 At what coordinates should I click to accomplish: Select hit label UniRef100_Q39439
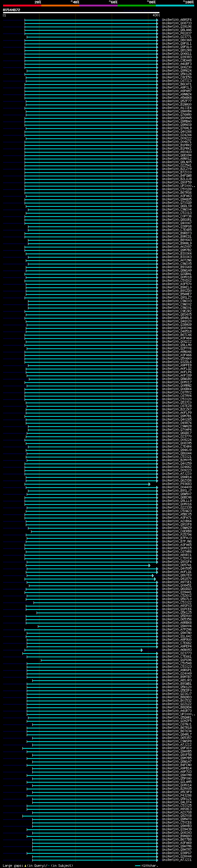tap(176, 830)
